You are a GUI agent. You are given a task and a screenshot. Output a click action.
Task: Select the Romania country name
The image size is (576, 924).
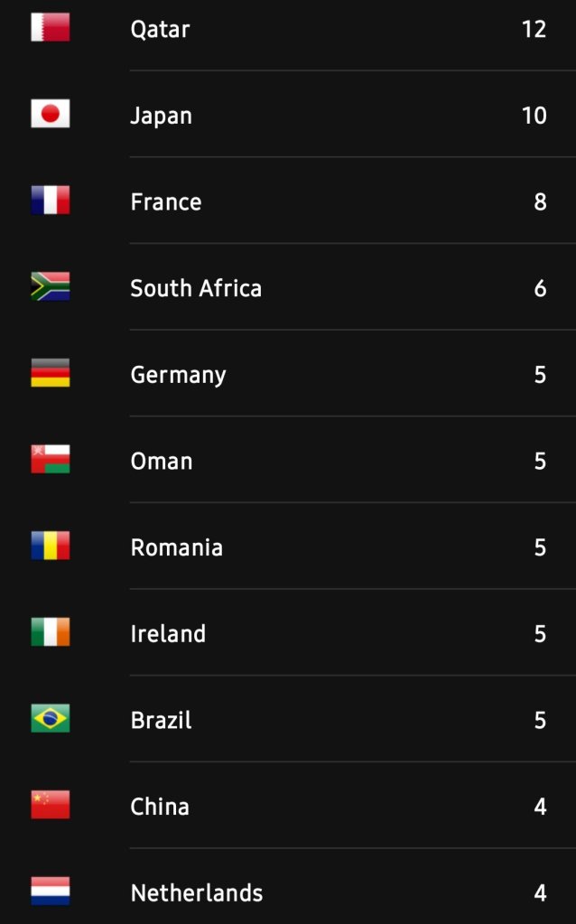click(x=176, y=547)
